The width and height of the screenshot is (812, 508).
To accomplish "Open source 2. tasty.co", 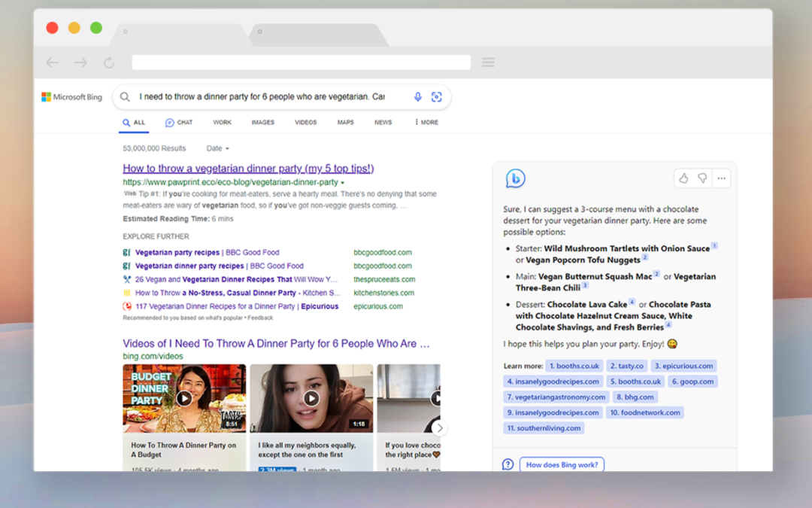I will click(x=626, y=366).
